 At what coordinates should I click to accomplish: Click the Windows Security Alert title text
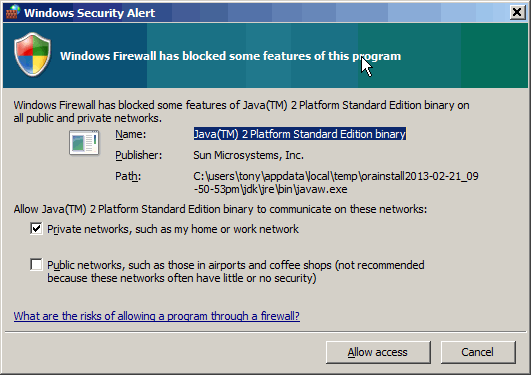click(89, 13)
